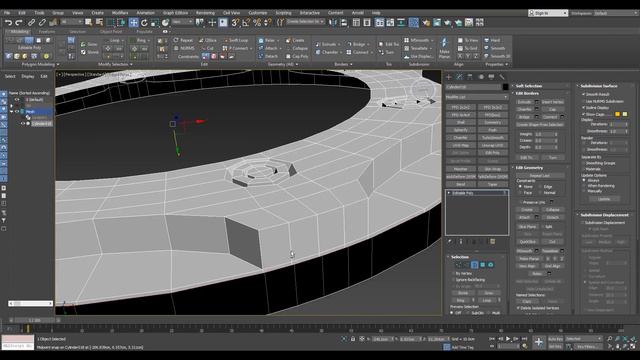
Task: Select When Rendering update option
Action: (x=584, y=186)
